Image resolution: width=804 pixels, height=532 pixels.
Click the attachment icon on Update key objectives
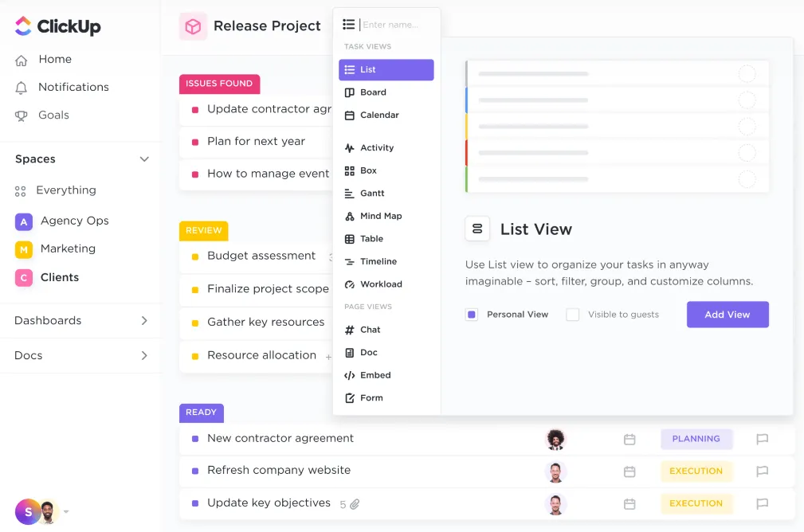355,504
